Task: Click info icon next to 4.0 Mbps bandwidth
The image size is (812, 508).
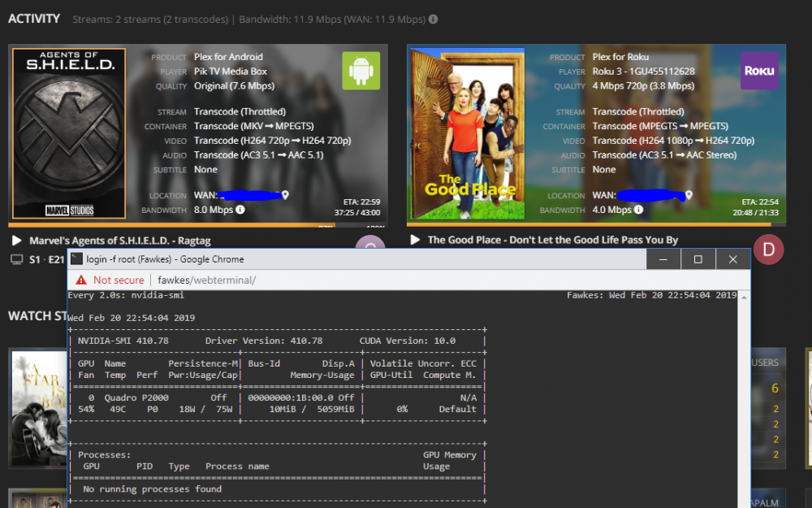Action: pos(638,210)
